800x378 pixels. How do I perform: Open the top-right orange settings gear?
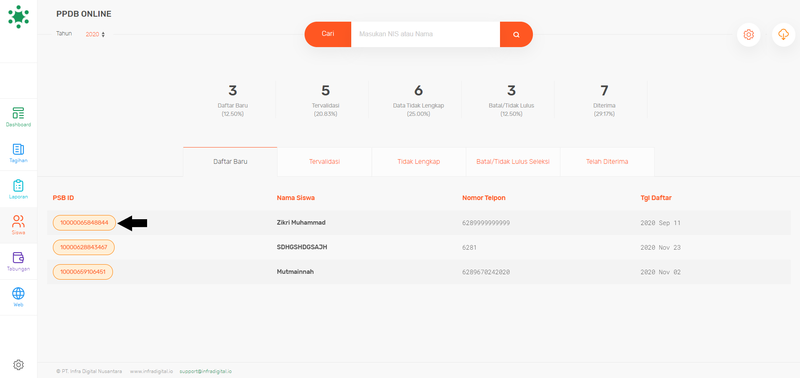pyautogui.click(x=748, y=35)
